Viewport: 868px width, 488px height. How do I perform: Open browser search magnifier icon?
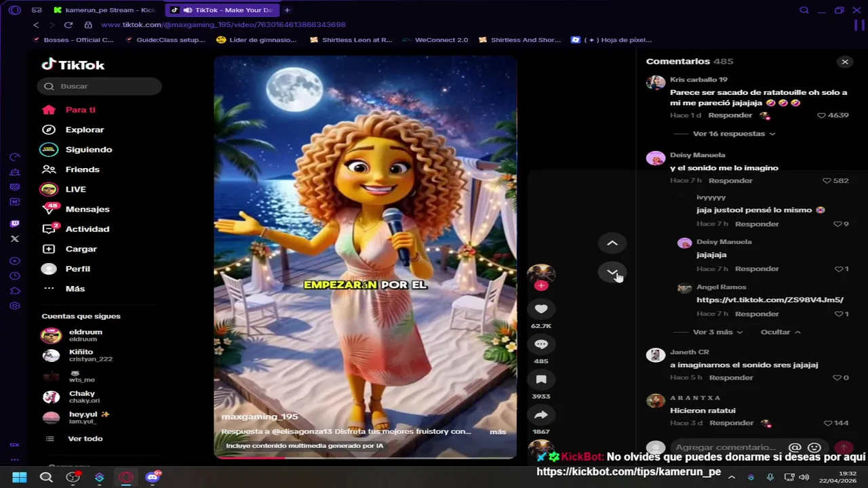click(804, 10)
